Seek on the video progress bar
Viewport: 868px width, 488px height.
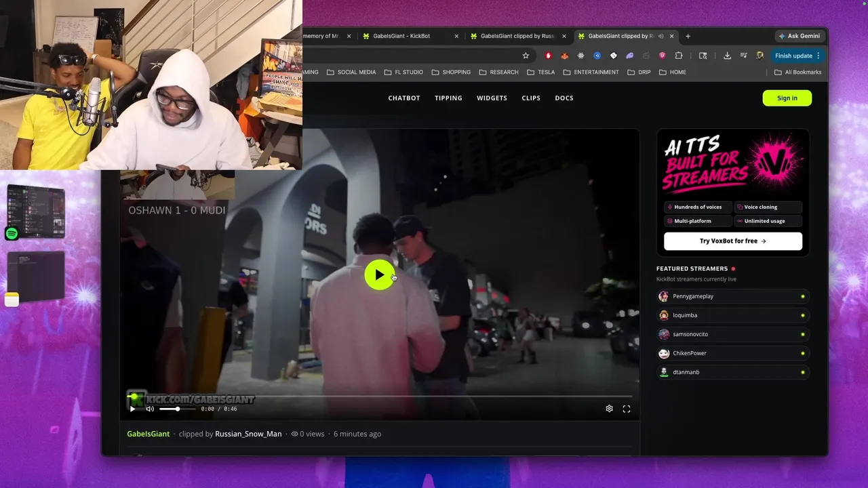(x=380, y=396)
